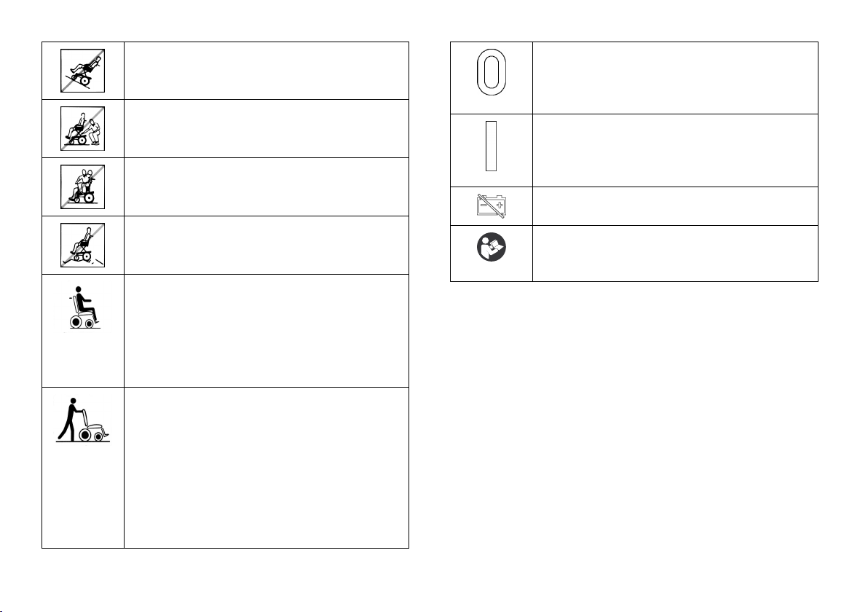Screen dimensions: 868x612
Task: Click the large empty cell beside pushing-wheelchair icon
Action: coord(267,468)
